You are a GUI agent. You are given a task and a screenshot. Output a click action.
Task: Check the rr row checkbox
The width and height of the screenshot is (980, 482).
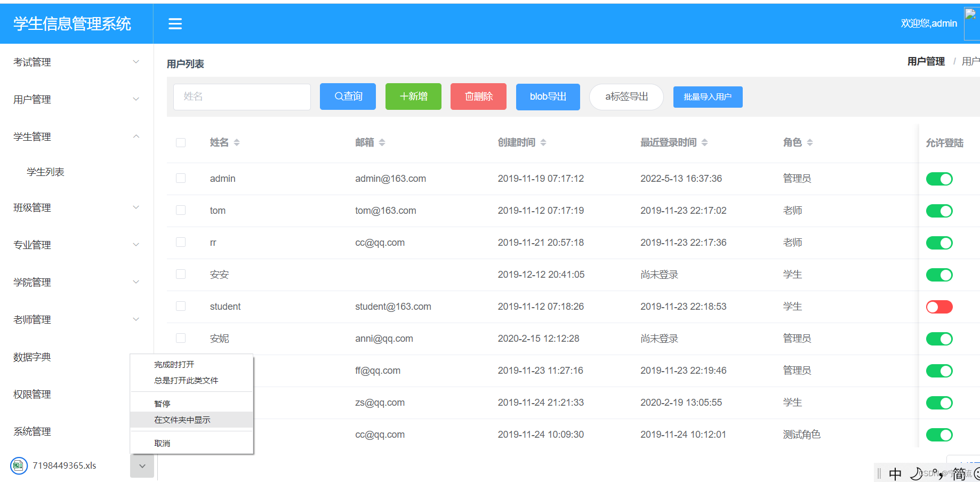click(x=181, y=242)
